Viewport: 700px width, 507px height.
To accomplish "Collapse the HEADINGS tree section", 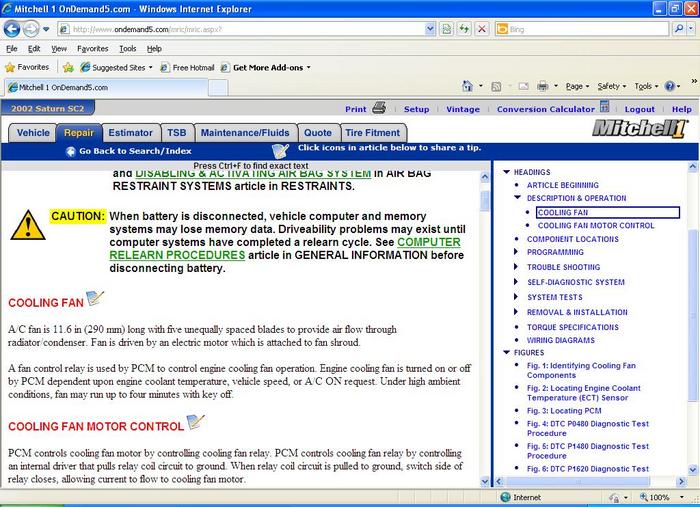I will [x=506, y=172].
